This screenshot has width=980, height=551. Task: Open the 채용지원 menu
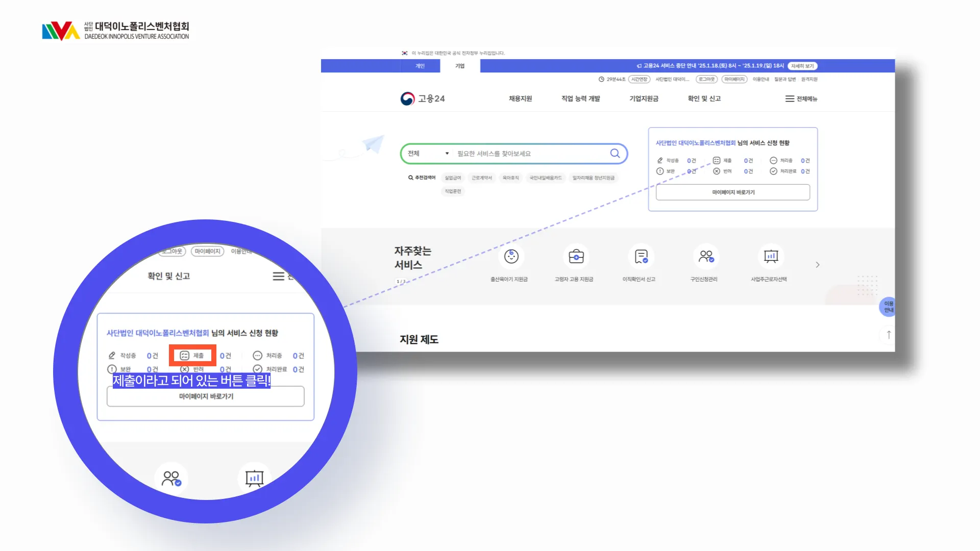(520, 98)
